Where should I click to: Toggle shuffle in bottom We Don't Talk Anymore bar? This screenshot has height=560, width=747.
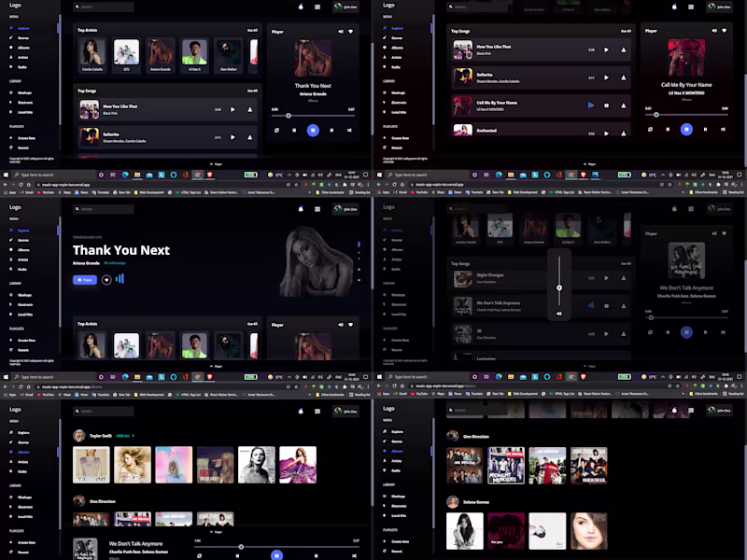(x=354, y=555)
